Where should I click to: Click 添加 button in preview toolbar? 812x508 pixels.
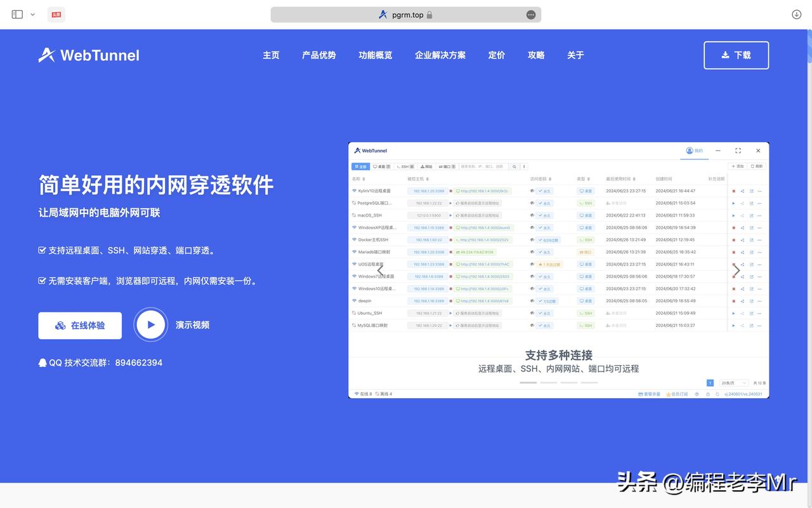[737, 166]
